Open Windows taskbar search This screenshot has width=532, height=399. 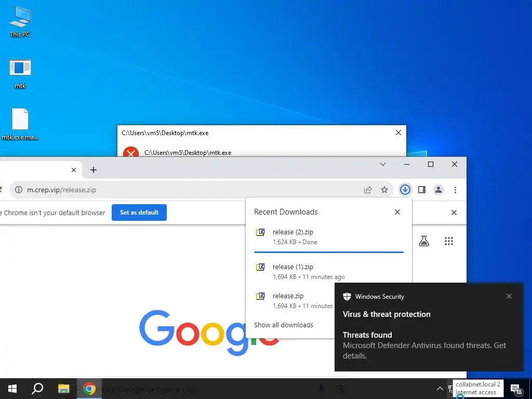click(37, 389)
